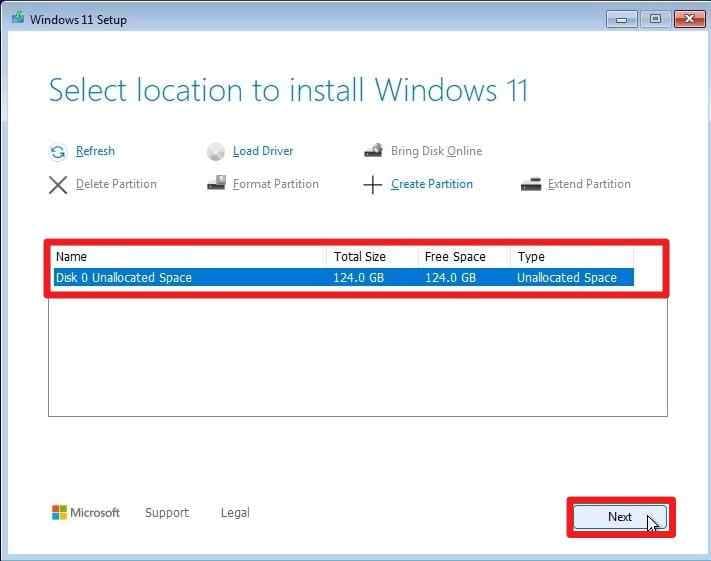Click the Unallocated Space type cell
This screenshot has height=561, width=711.
point(567,278)
